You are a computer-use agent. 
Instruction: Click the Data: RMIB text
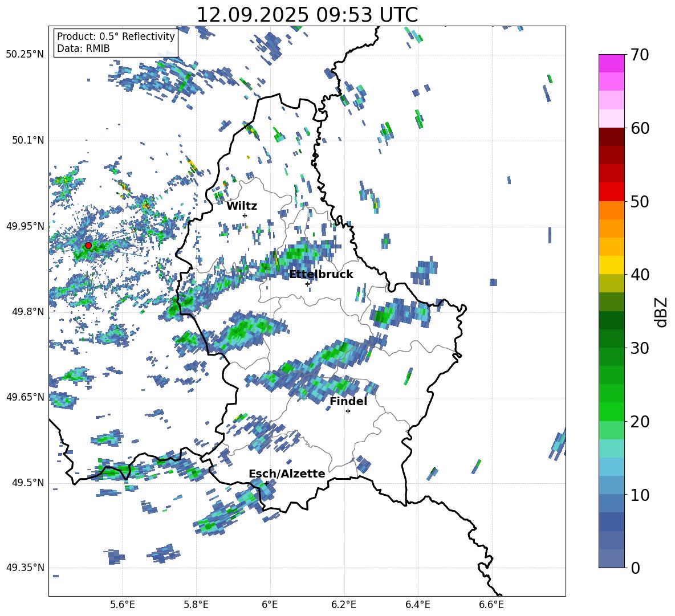pyautogui.click(x=83, y=48)
